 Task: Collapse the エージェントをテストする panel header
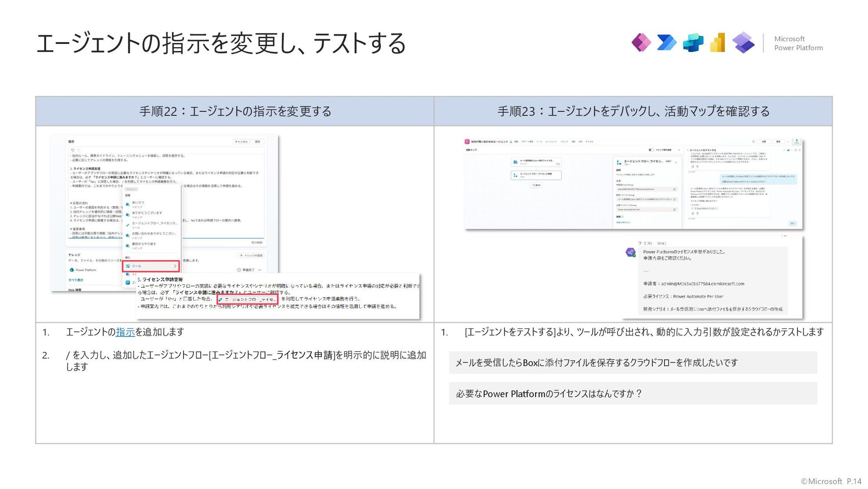688,150
